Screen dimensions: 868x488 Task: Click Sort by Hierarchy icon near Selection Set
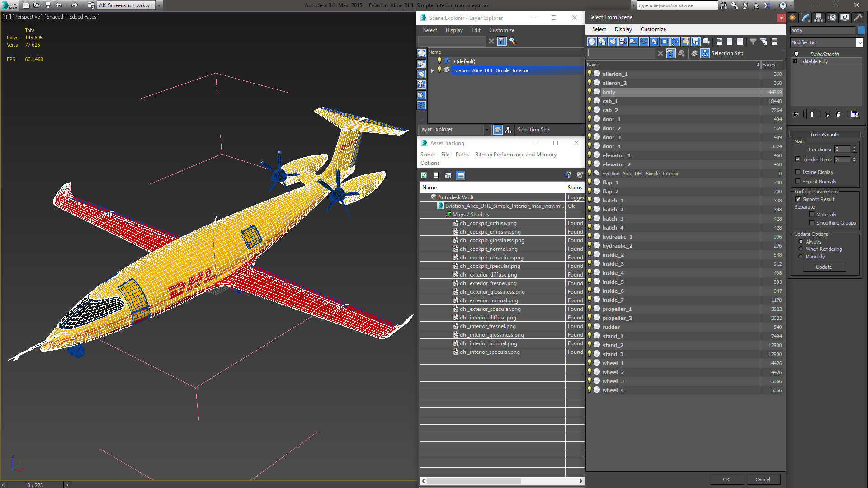pyautogui.click(x=705, y=53)
